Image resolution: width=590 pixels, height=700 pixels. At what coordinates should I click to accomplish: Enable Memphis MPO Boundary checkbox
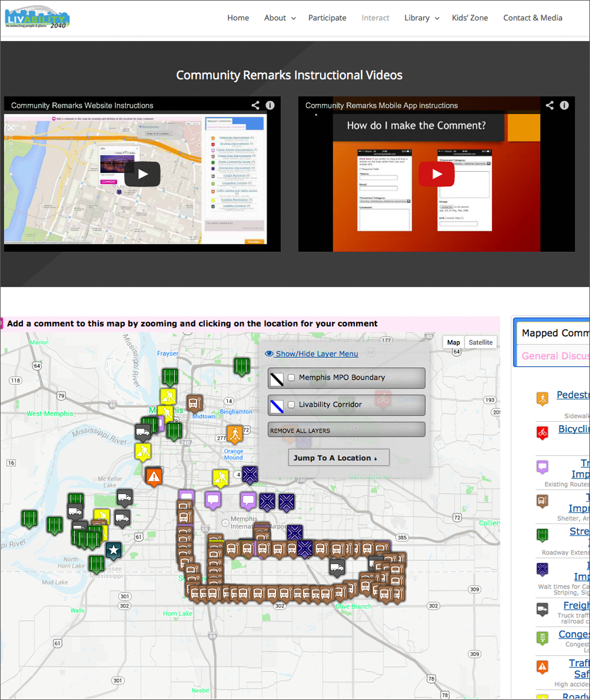click(x=291, y=378)
